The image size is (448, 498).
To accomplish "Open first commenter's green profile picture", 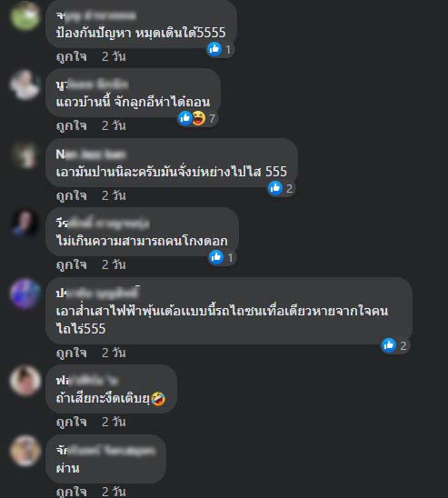I will (x=25, y=15).
